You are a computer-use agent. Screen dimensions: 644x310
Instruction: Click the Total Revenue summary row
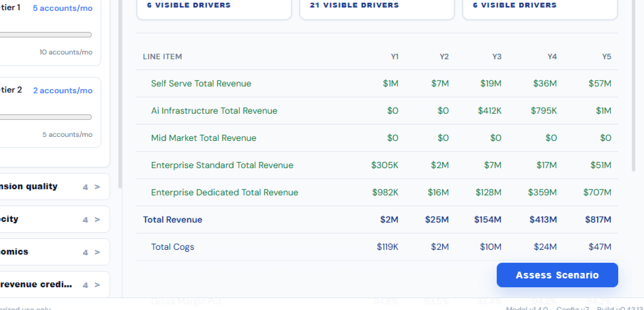[x=377, y=219]
